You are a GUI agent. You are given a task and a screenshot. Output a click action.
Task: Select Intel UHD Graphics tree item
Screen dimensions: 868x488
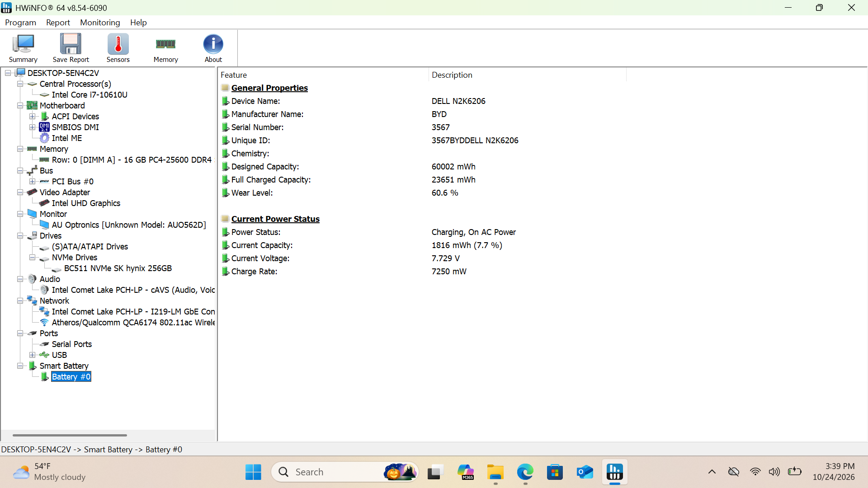86,203
